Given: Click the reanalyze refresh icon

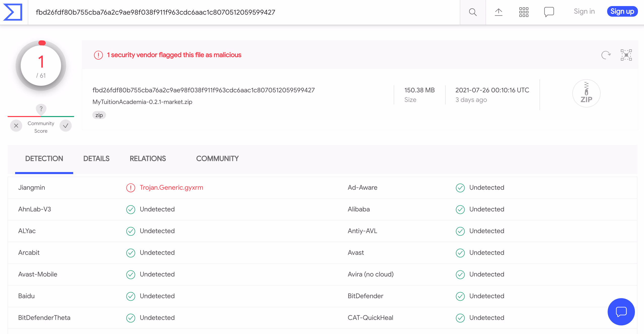Looking at the screenshot, I should tap(606, 55).
